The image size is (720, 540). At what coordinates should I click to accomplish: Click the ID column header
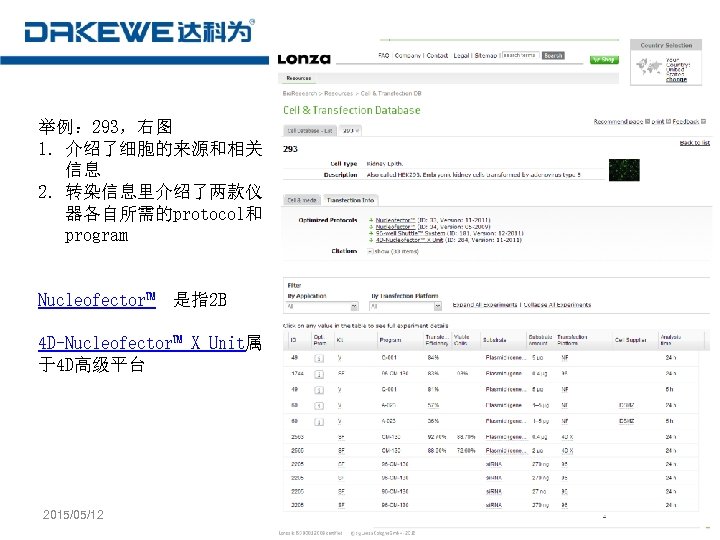[293, 340]
